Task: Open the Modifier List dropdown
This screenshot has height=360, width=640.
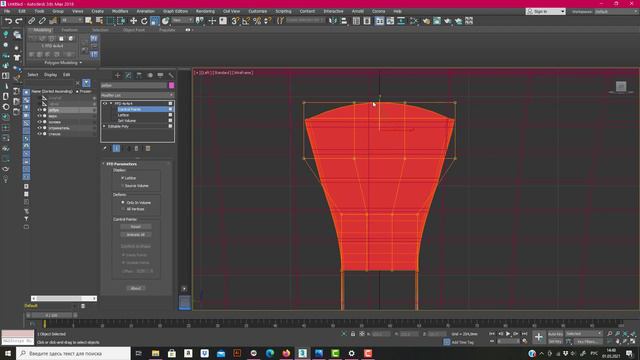Action: point(138,95)
